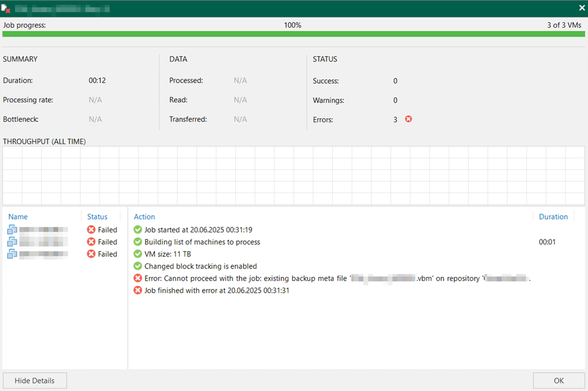Click the Failed icon on the third VM row
This screenshot has height=391, width=588.
coord(90,254)
